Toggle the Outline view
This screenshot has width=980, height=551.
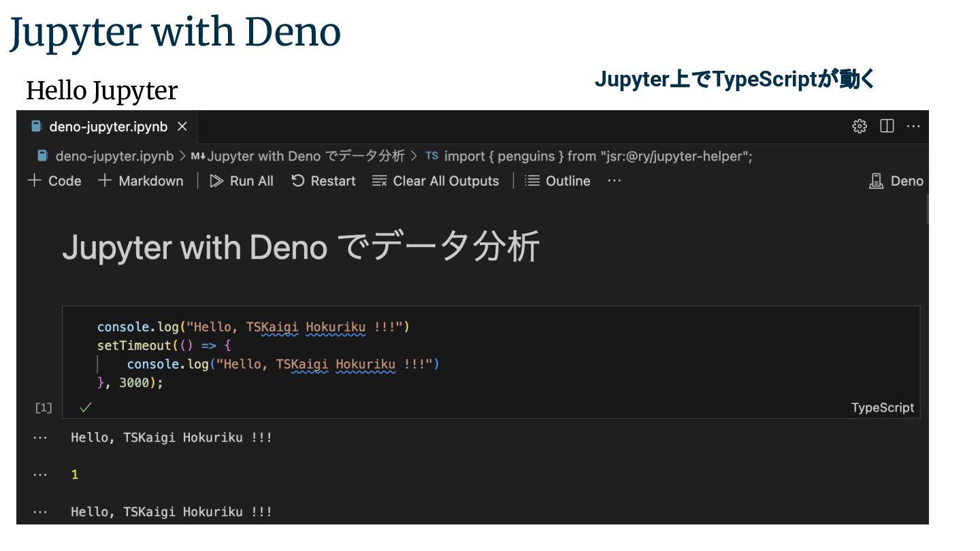557,181
